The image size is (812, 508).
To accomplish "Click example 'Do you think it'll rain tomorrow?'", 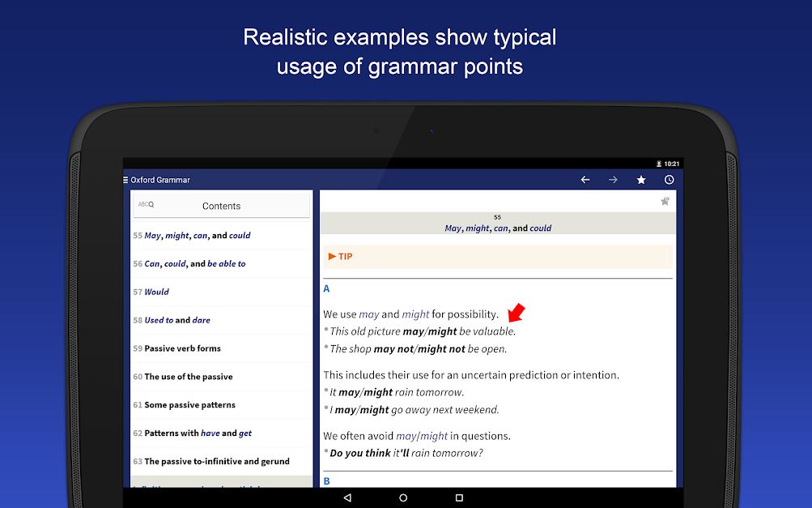I will click(406, 453).
